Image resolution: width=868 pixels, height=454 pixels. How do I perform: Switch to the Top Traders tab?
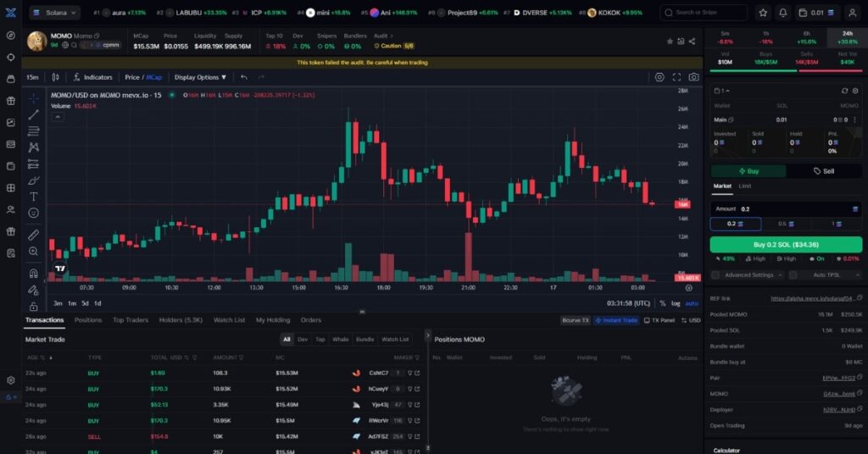click(x=131, y=320)
